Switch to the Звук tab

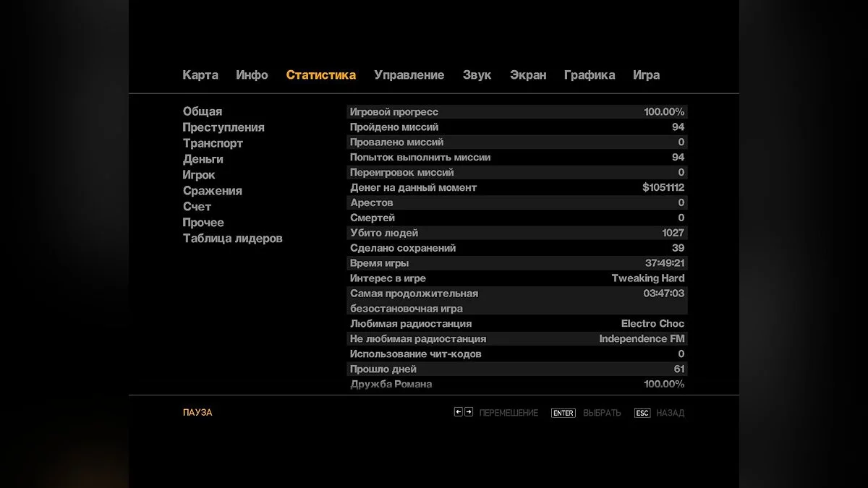click(x=476, y=74)
